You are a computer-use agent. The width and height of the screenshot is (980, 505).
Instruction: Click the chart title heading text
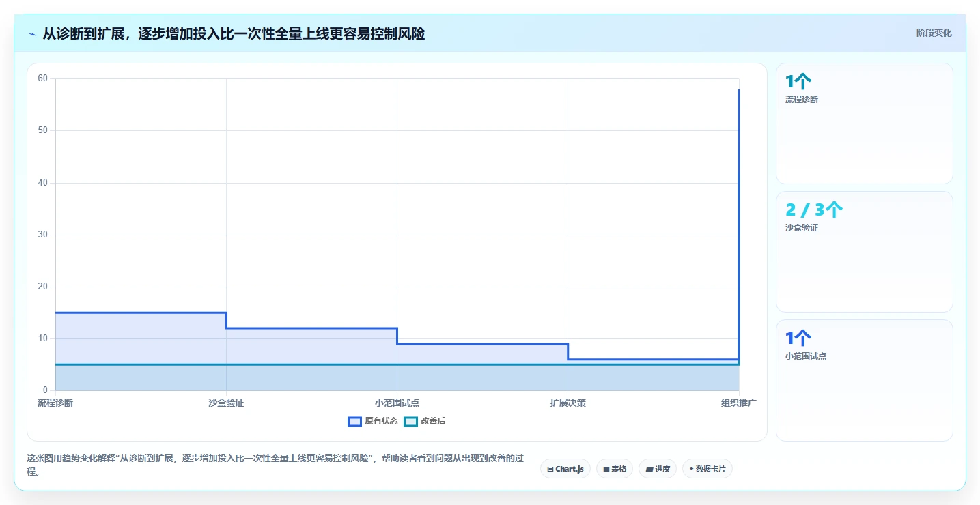point(234,33)
